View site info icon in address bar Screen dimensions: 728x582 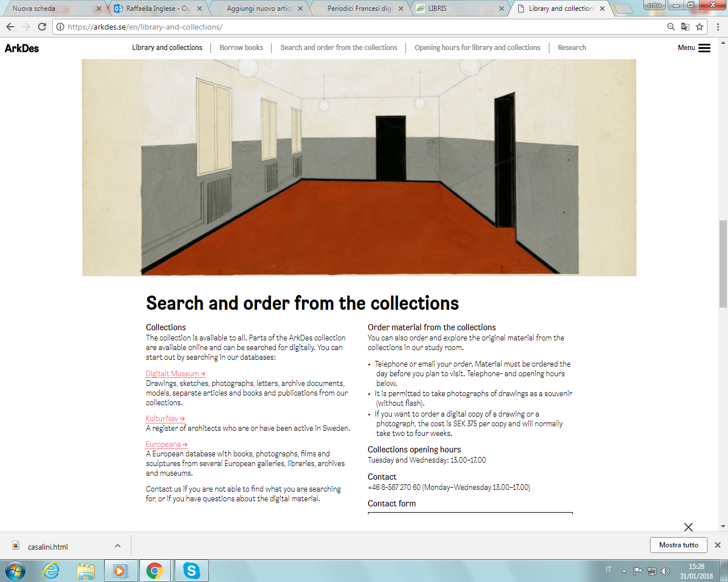point(60,27)
